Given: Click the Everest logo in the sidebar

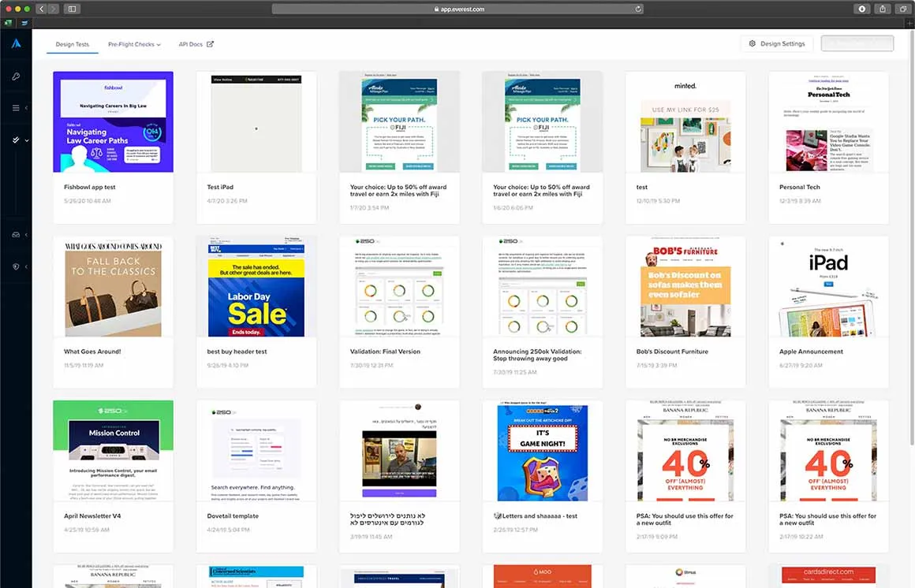Looking at the screenshot, I should click(17, 44).
